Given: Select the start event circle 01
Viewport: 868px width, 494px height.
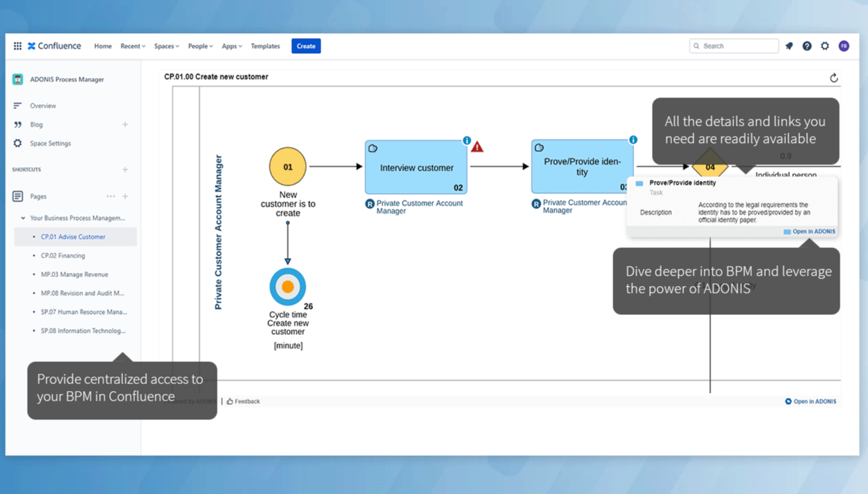Looking at the screenshot, I should pos(288,167).
